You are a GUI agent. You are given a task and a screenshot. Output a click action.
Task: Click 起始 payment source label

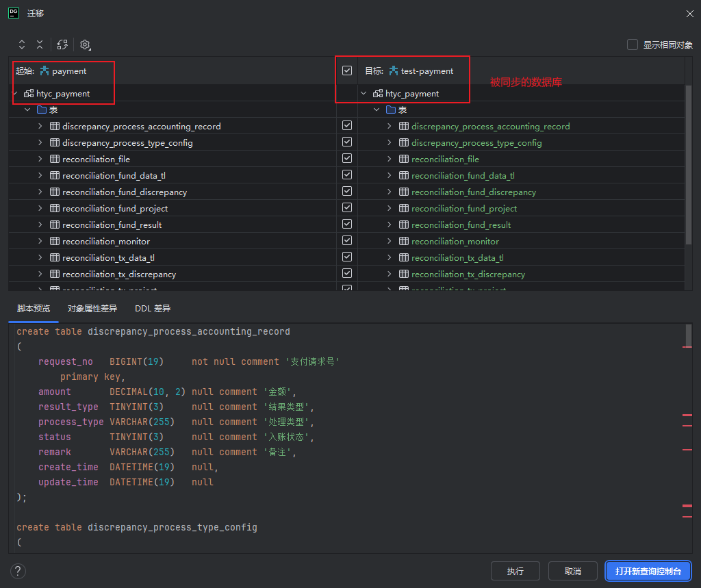(51, 71)
